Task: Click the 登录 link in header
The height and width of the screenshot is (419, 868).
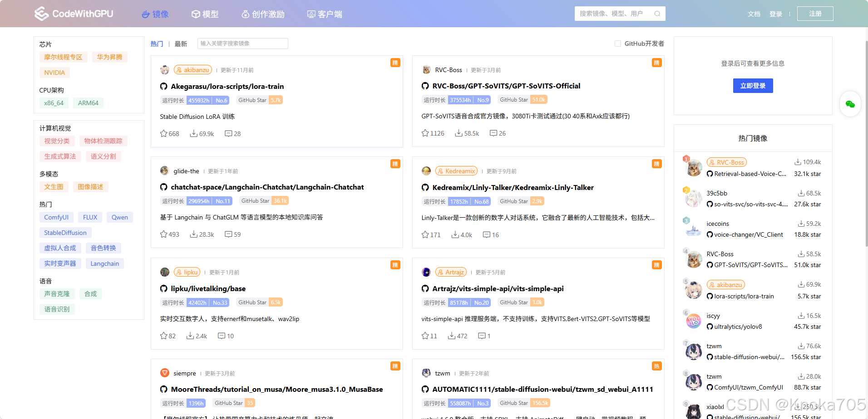Action: [x=775, y=14]
